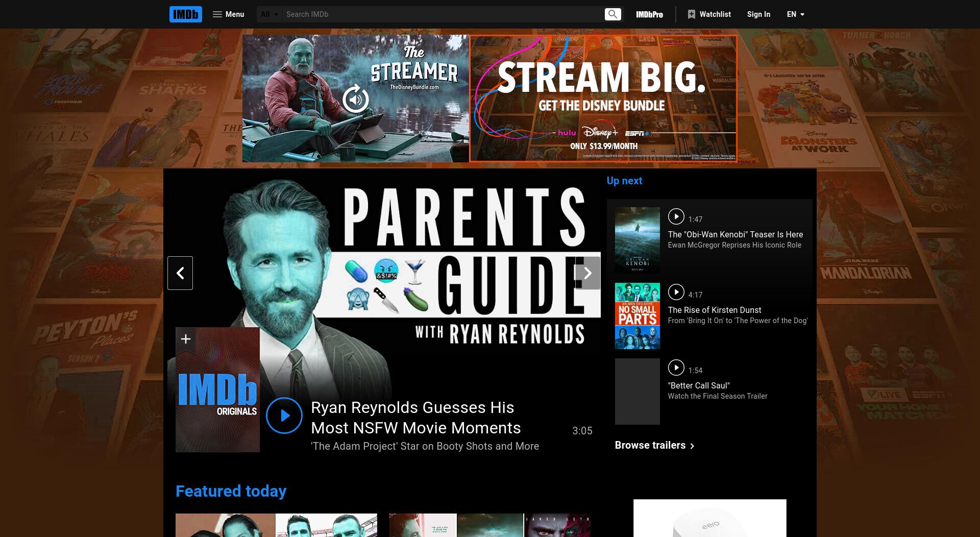This screenshot has height=537, width=980.
Task: Open the Stream Big Disney Bundle ad
Action: click(x=603, y=99)
